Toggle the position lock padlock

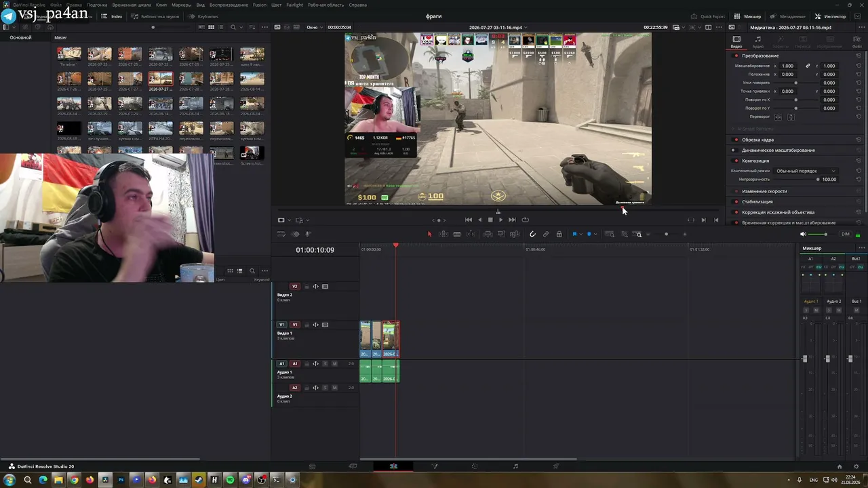(x=559, y=235)
